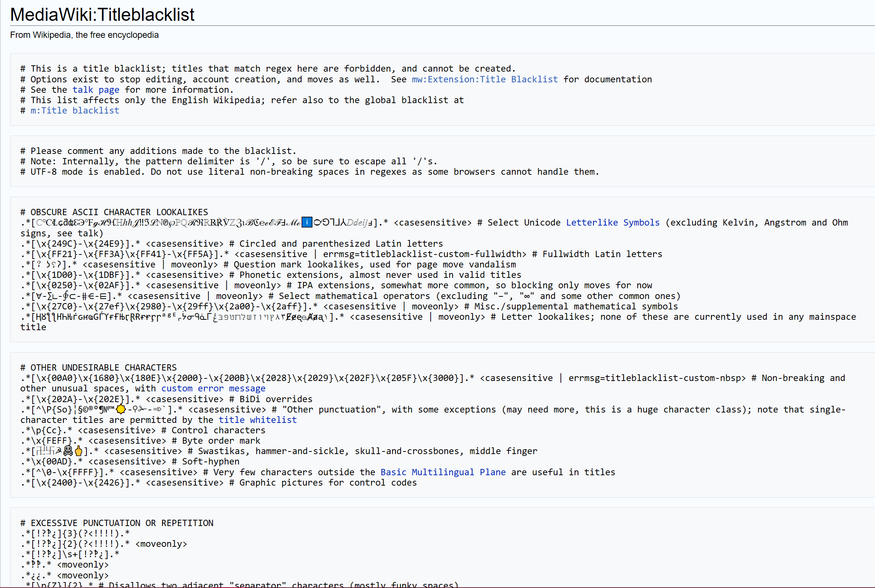
Task: Click the blue information 'i' emoji symbol
Action: [x=307, y=222]
